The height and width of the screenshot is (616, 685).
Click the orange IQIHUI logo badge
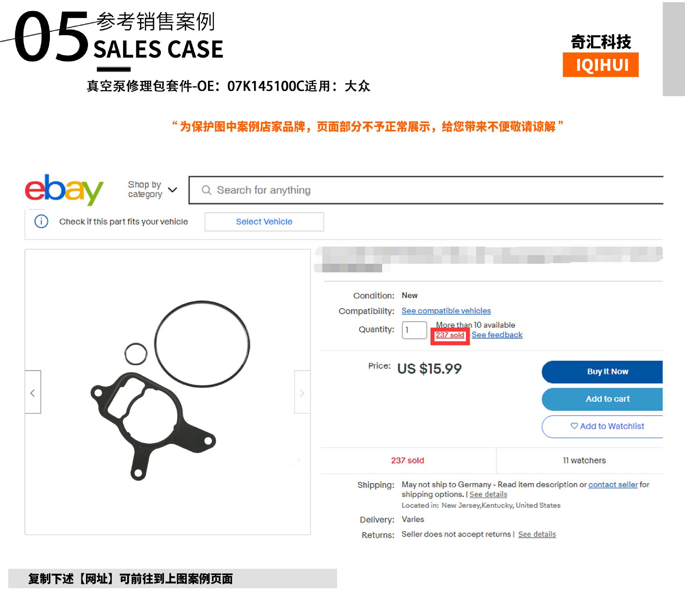pyautogui.click(x=601, y=65)
